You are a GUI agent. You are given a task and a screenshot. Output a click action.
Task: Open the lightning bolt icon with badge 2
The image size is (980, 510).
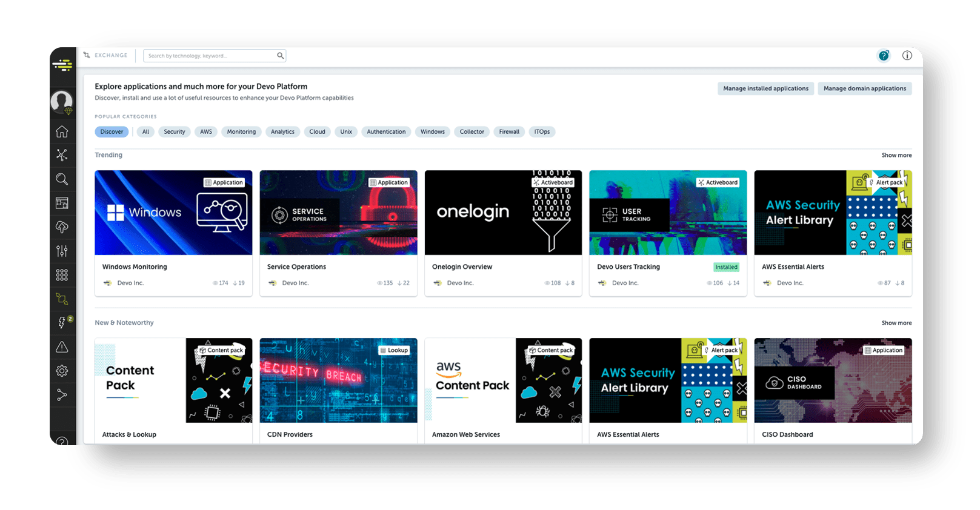coord(63,322)
